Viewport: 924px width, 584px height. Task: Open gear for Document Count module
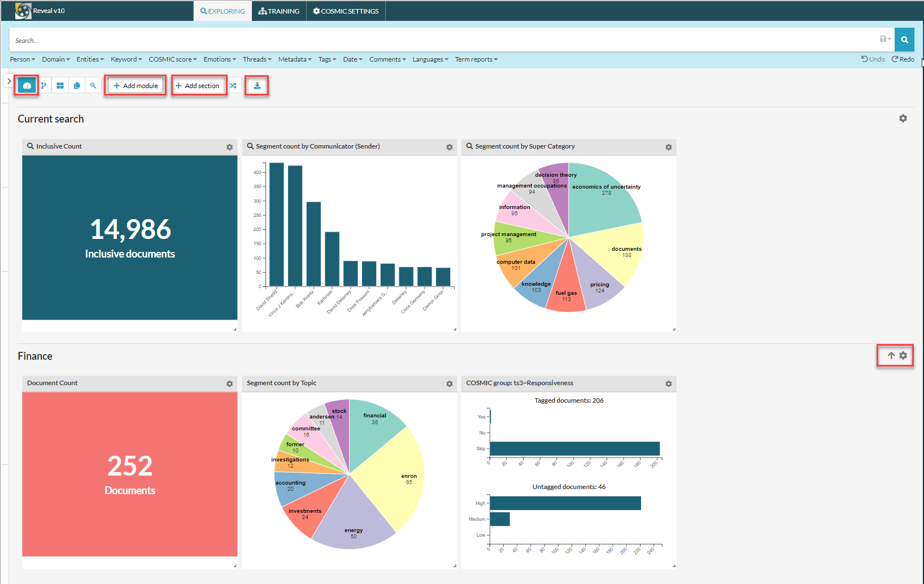coord(229,383)
